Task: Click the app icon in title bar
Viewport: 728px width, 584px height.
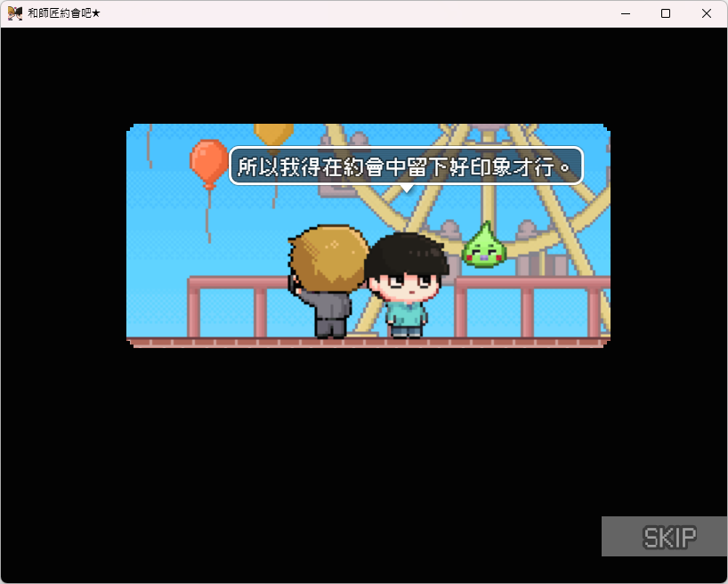Action: pyautogui.click(x=15, y=13)
